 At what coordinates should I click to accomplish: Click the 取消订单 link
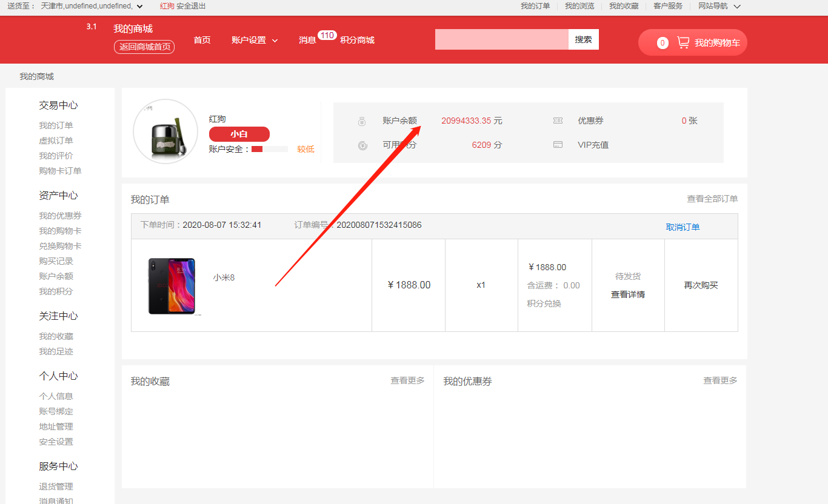(x=683, y=227)
